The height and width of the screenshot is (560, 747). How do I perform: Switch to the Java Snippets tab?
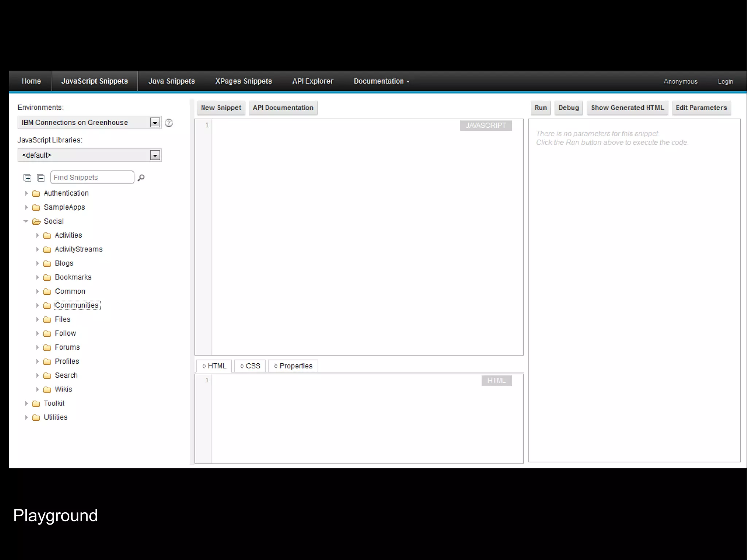(x=171, y=81)
